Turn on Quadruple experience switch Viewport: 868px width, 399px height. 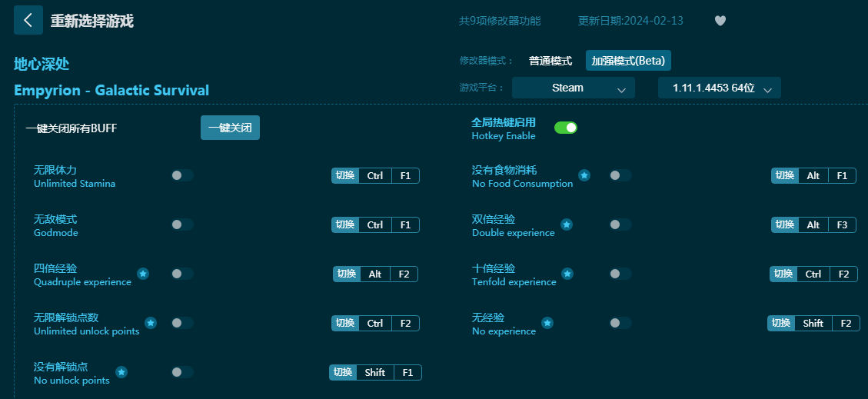(182, 274)
